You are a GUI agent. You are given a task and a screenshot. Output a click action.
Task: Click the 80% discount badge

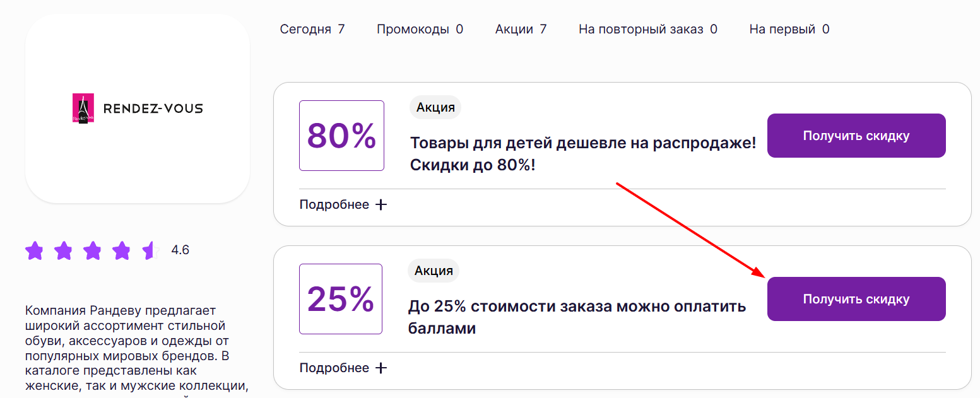tap(341, 135)
